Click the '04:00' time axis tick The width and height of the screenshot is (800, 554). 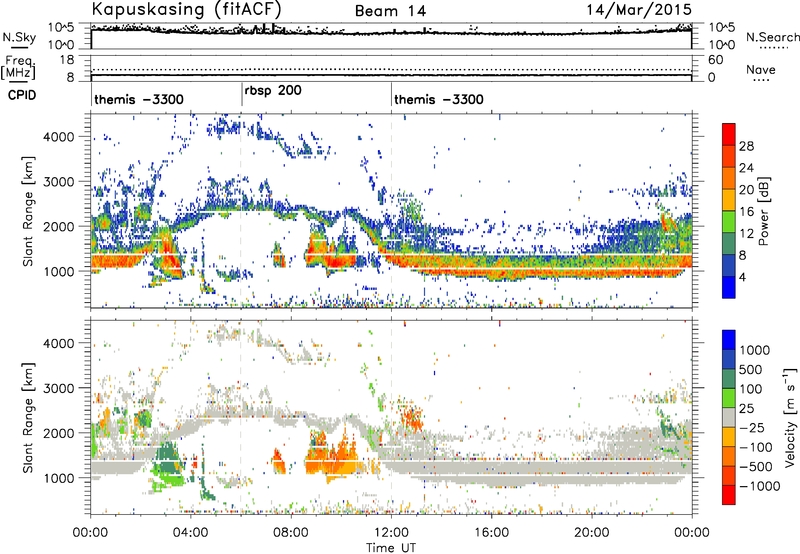pyautogui.click(x=191, y=533)
